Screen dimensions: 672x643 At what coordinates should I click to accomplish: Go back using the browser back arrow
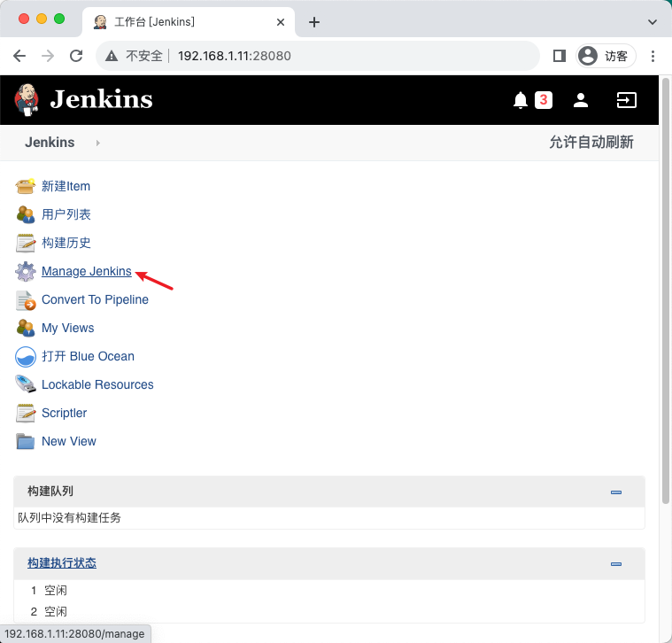click(19, 56)
